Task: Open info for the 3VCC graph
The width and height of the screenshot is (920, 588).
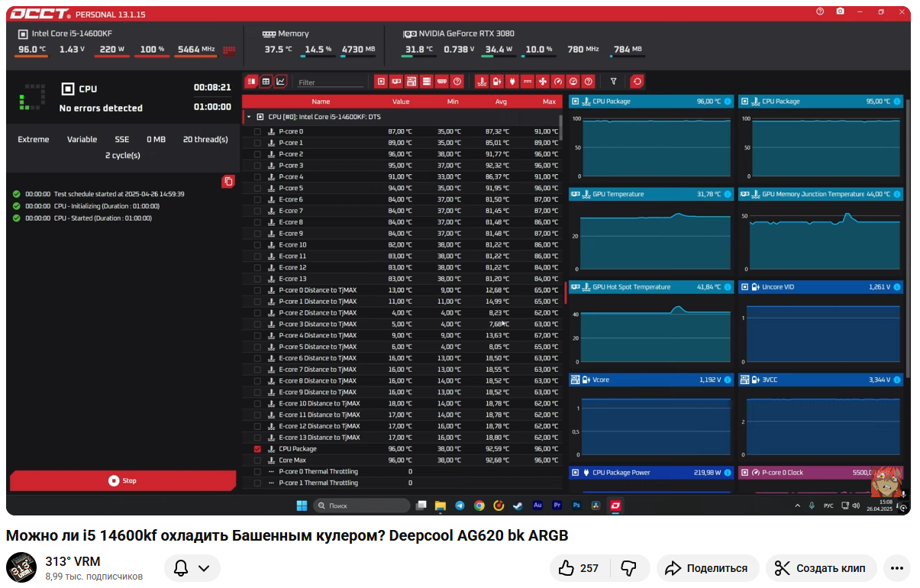Action: click(896, 380)
